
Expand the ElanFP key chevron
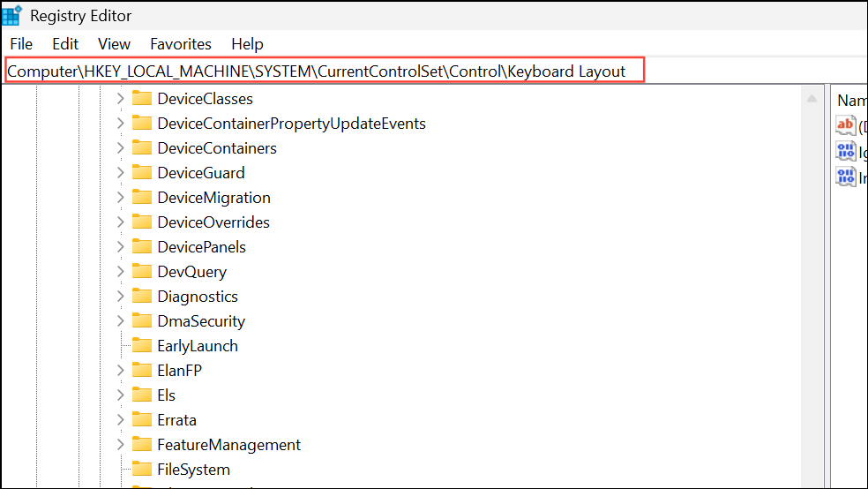point(121,371)
